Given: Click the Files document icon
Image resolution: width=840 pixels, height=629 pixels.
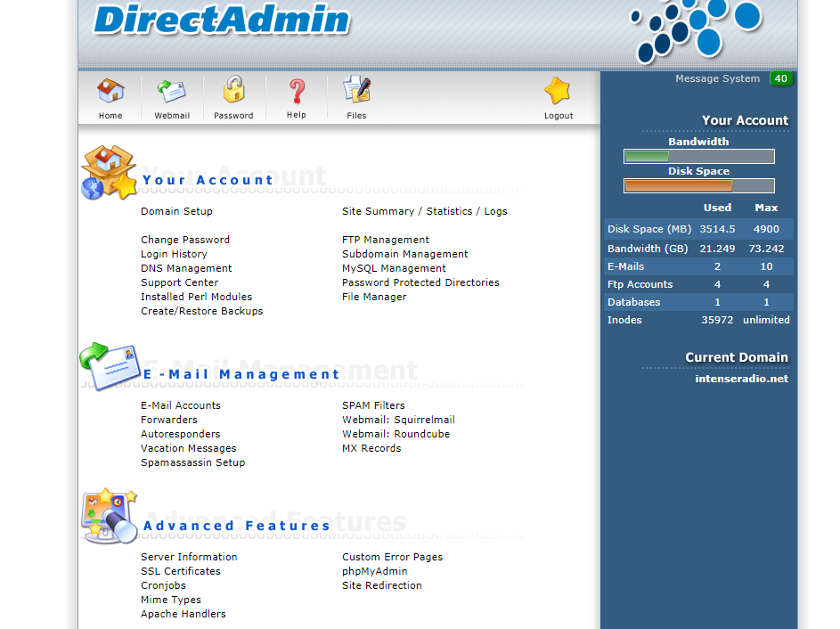Looking at the screenshot, I should [x=357, y=89].
